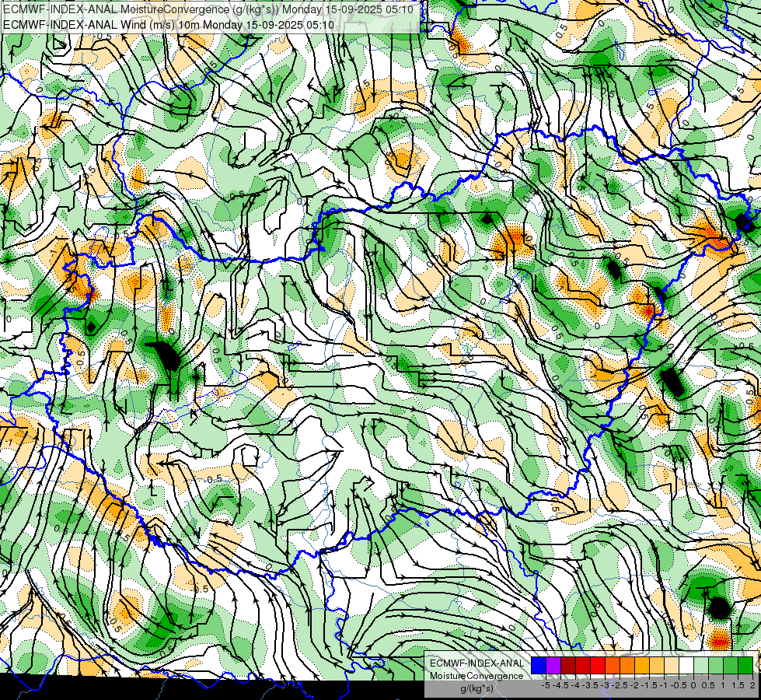
Task: Click the legend tick value 0
Action: tap(693, 685)
